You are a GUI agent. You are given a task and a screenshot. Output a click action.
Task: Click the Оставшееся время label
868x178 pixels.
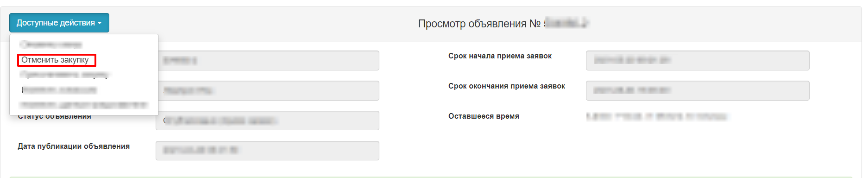(x=484, y=116)
